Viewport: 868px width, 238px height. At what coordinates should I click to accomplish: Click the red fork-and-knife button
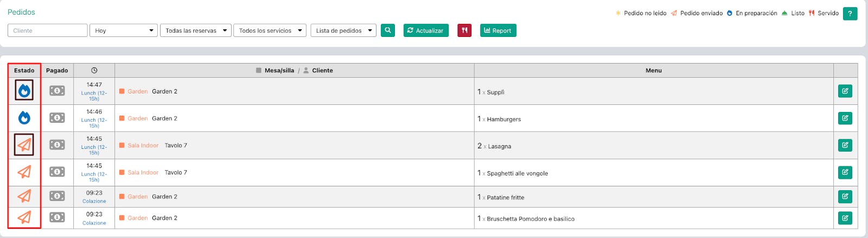click(x=464, y=30)
